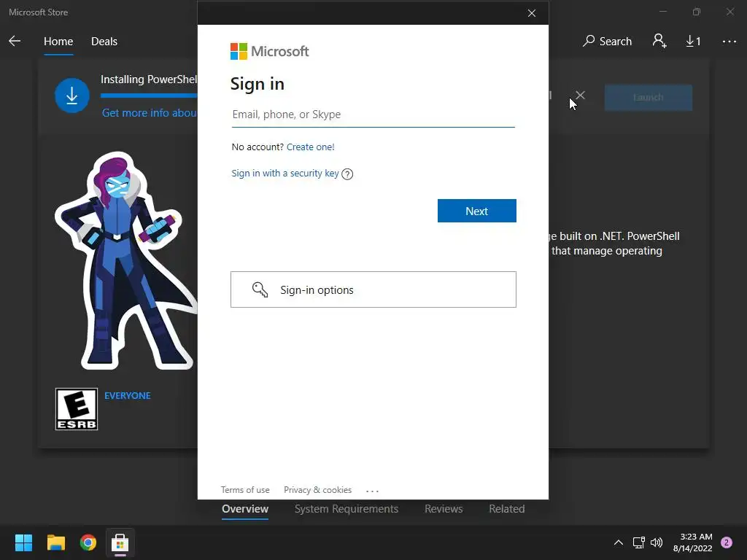Open the Related tab
Image resolution: width=747 pixels, height=560 pixels.
[506, 509]
